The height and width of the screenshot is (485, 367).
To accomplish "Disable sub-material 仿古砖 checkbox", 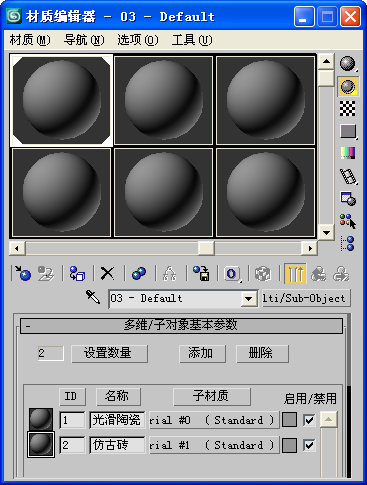I will (x=309, y=445).
